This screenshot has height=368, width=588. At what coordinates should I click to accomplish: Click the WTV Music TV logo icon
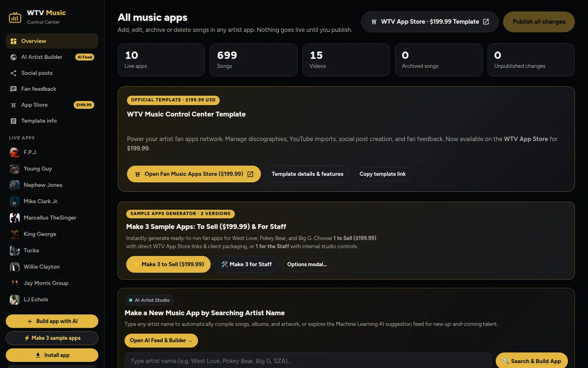(15, 17)
